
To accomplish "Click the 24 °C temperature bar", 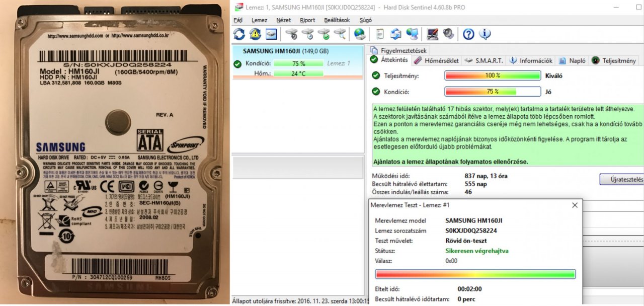I will coord(299,73).
